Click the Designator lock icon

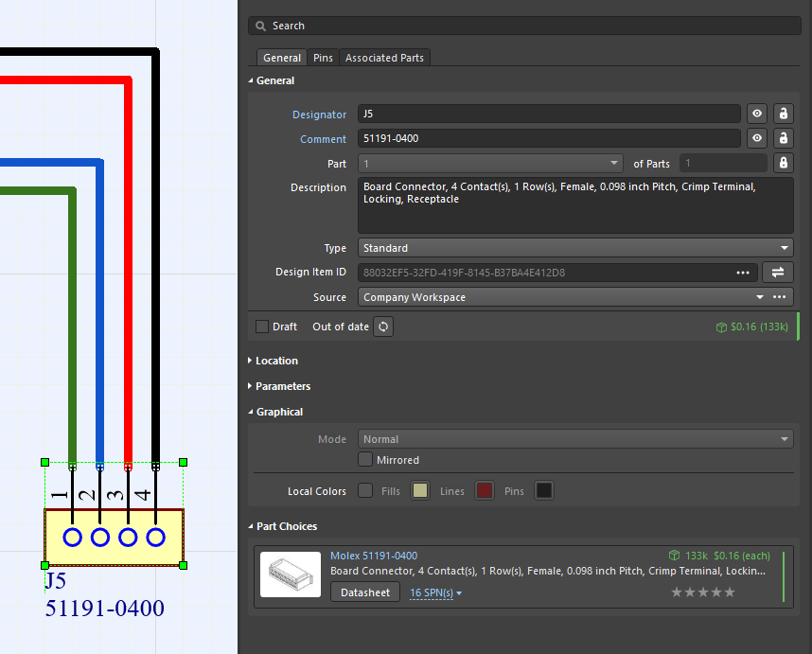tap(783, 114)
